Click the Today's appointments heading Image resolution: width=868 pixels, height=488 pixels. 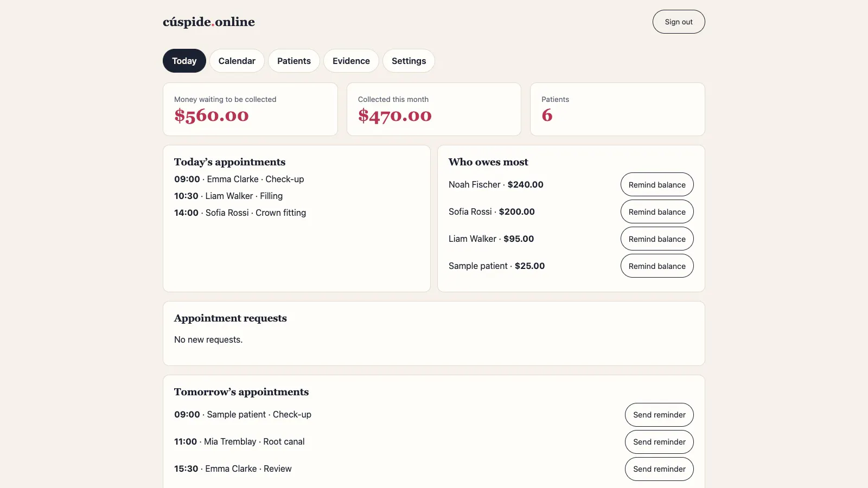click(x=229, y=162)
